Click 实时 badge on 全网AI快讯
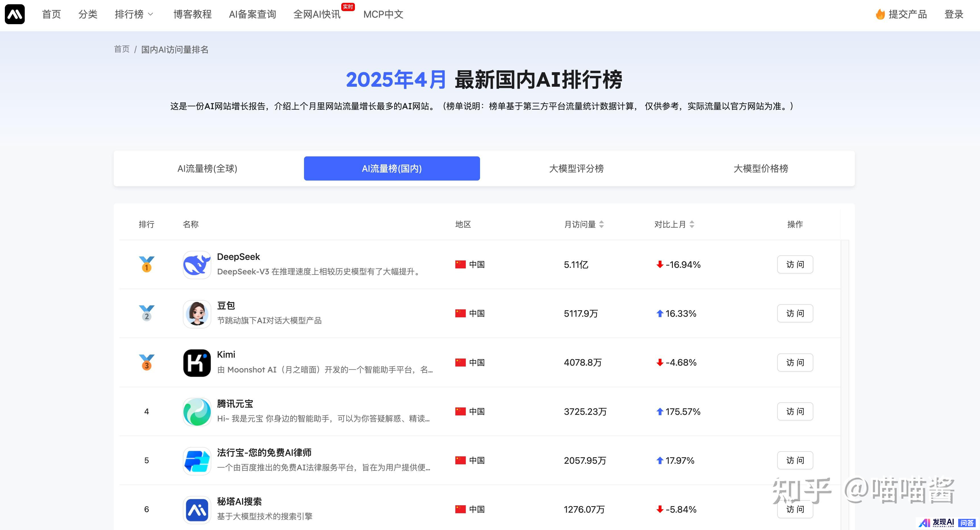This screenshot has height=530, width=980. click(348, 7)
